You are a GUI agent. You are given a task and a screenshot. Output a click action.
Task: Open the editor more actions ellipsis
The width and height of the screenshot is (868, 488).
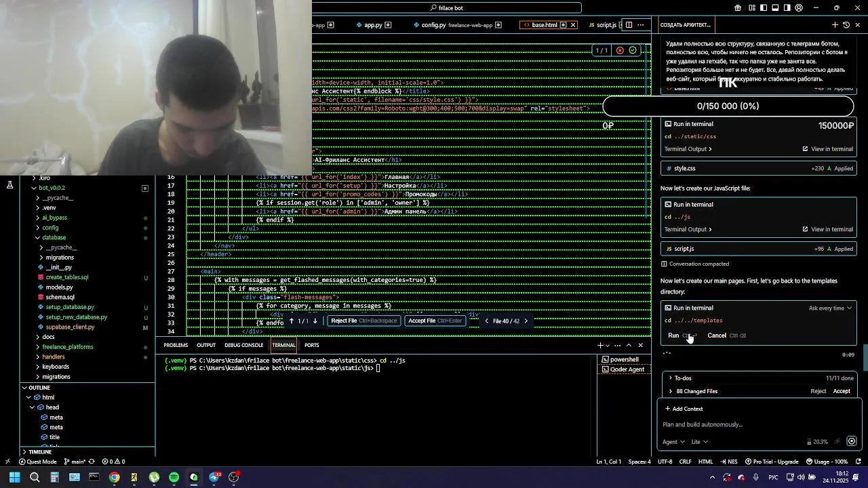tap(642, 25)
